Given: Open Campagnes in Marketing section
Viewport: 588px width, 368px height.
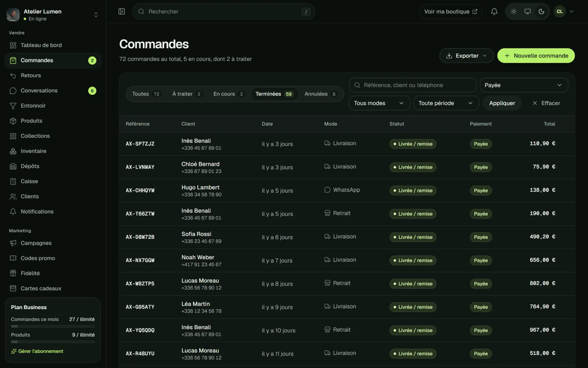Looking at the screenshot, I should [53, 243].
